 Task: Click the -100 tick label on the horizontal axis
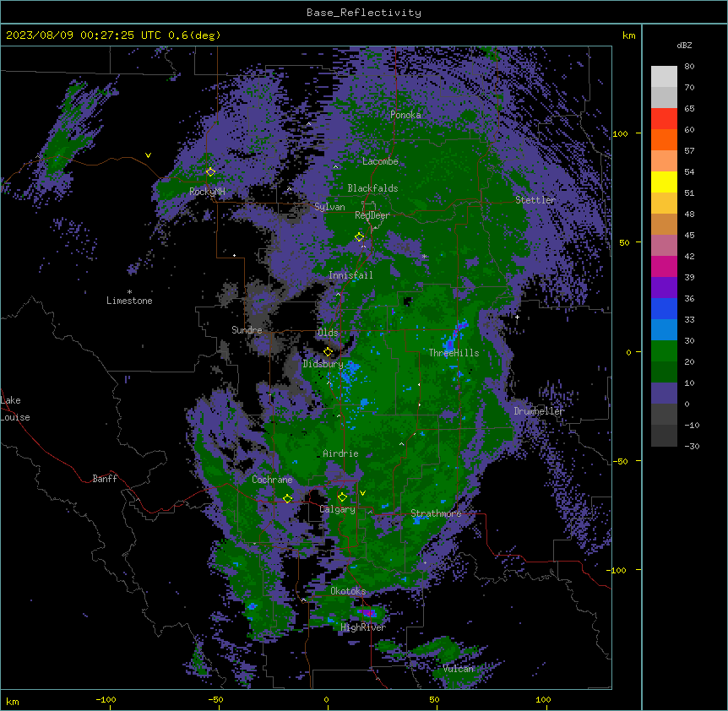[106, 699]
